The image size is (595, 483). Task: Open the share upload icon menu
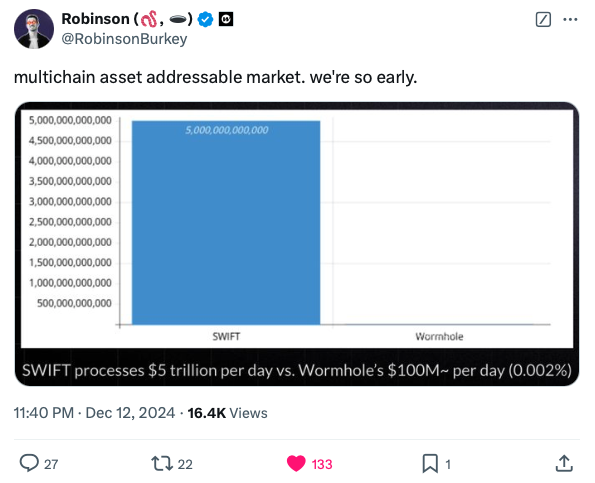point(564,463)
